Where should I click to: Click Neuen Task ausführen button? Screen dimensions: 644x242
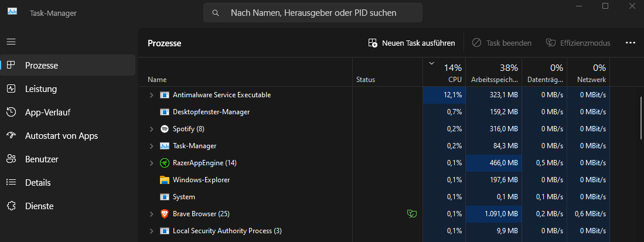pos(411,43)
